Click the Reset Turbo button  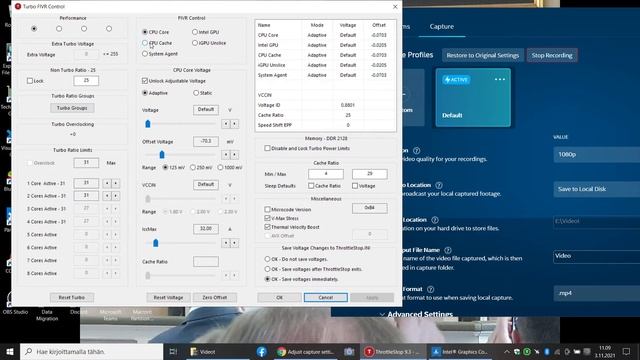click(72, 297)
